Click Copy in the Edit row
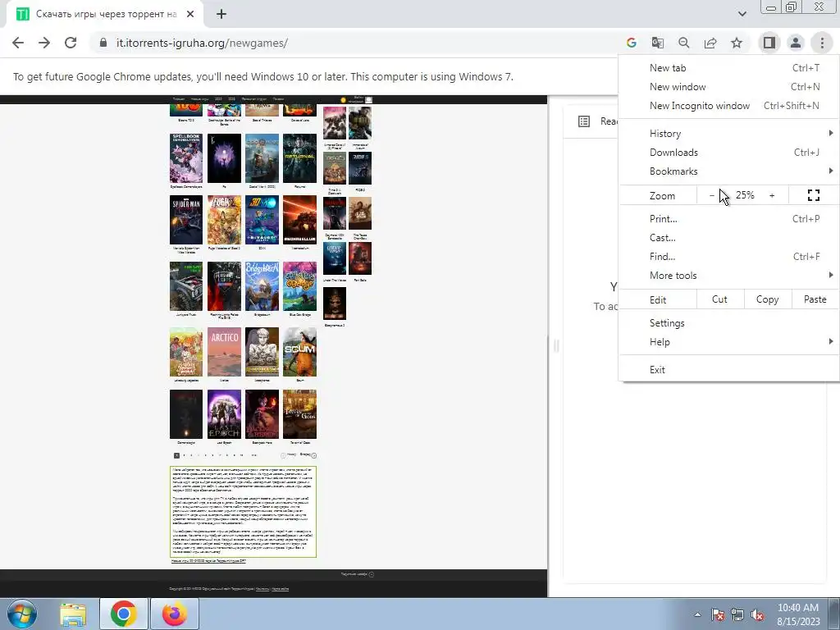Screen dimensions: 840x630 [x=768, y=299]
